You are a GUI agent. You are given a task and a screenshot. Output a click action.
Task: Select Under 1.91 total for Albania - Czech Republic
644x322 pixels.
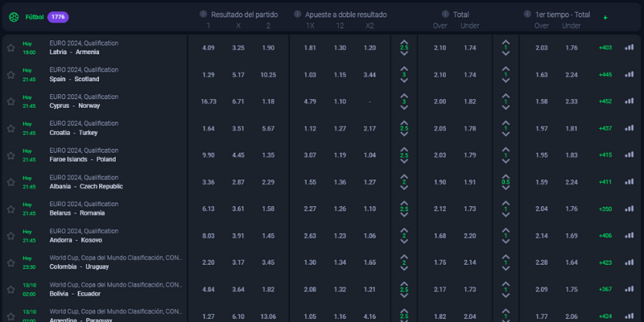point(470,182)
